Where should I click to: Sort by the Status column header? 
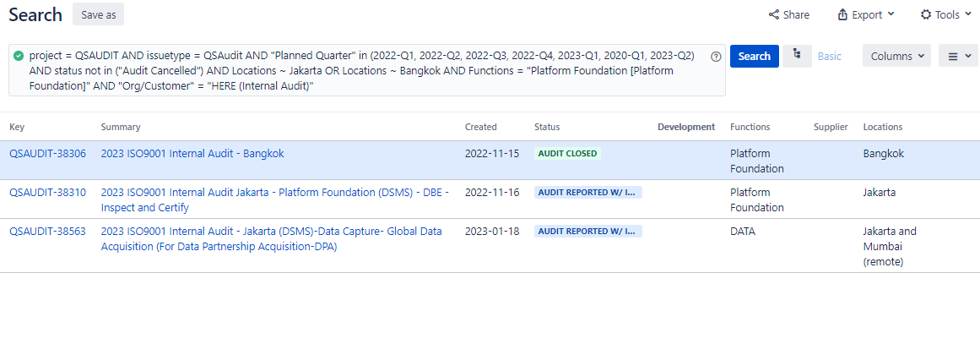[x=547, y=127]
